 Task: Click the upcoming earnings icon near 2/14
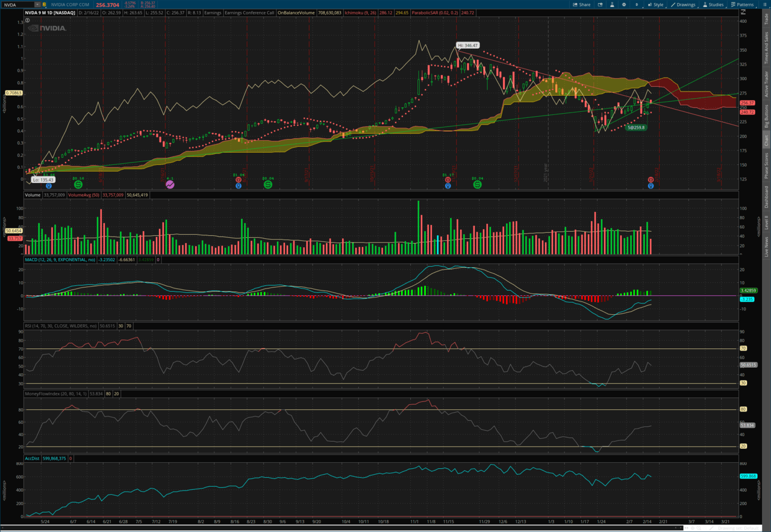[651, 179]
